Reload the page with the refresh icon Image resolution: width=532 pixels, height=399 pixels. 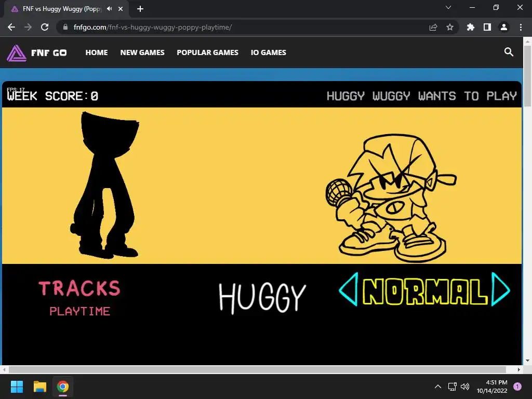45,27
